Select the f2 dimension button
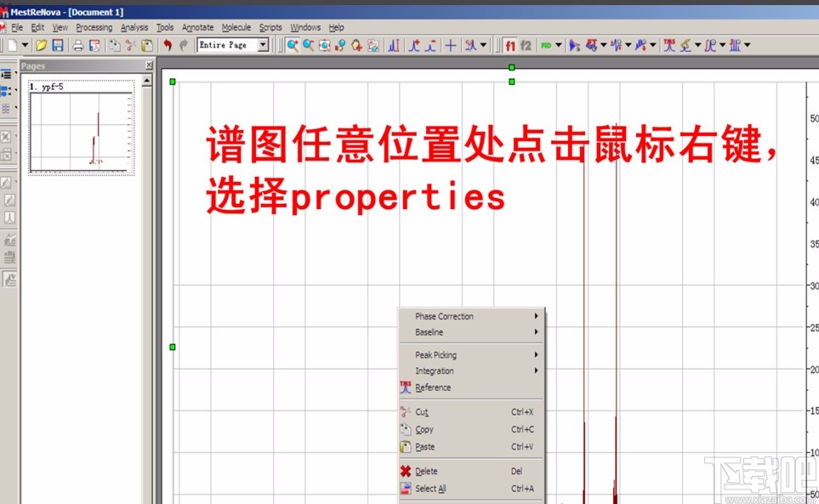Image resolution: width=819 pixels, height=504 pixels. point(526,45)
